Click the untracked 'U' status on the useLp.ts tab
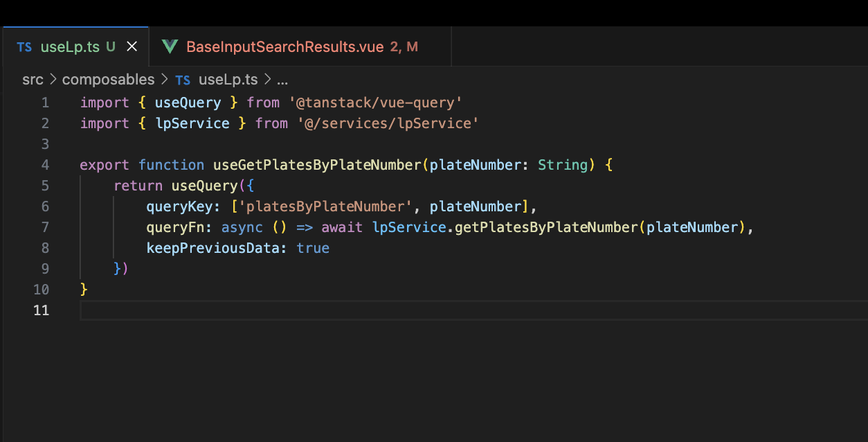 click(111, 47)
